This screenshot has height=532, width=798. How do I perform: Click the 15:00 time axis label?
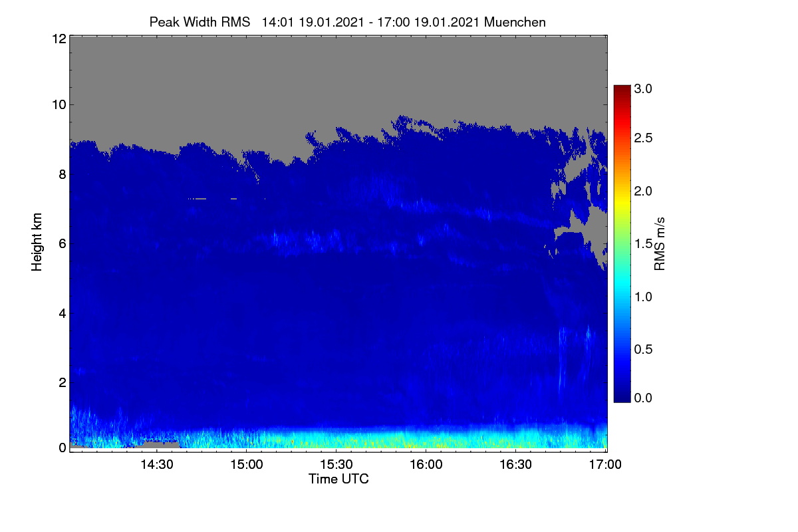click(246, 464)
